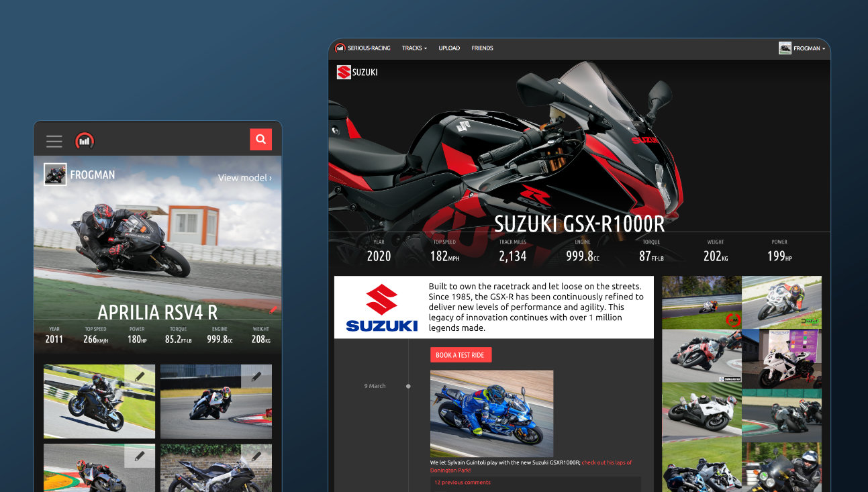The image size is (868, 492).
Task: Follow the View model chevron link
Action: (x=245, y=178)
